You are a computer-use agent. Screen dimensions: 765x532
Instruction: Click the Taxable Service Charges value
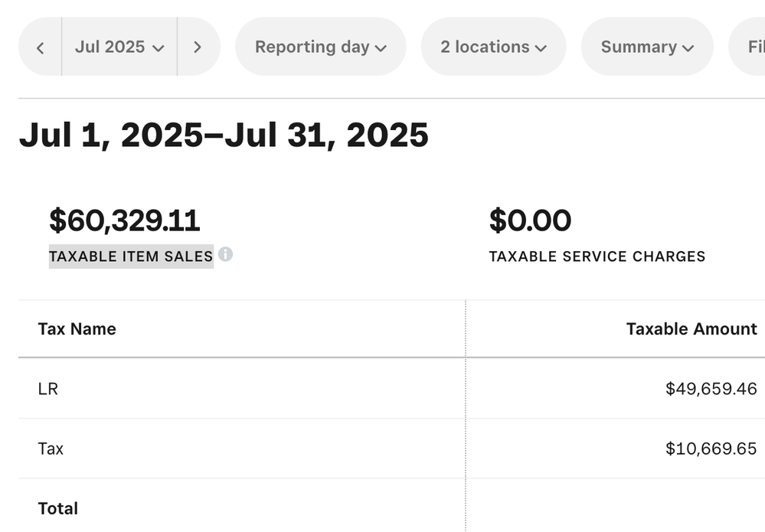coord(530,220)
